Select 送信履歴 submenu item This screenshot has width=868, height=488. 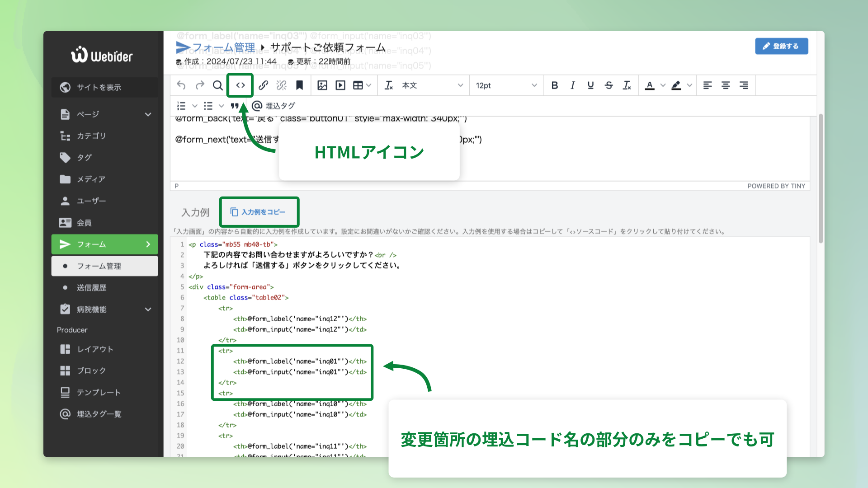click(105, 288)
